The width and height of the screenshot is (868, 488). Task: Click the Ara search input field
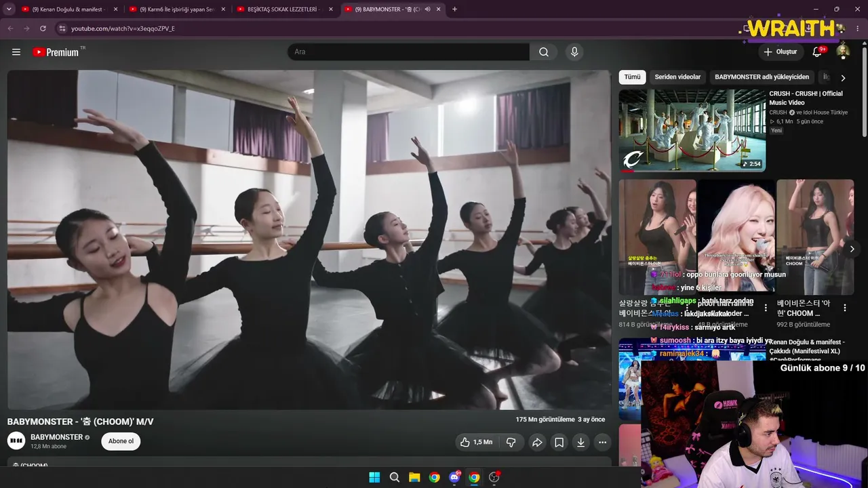(x=408, y=52)
